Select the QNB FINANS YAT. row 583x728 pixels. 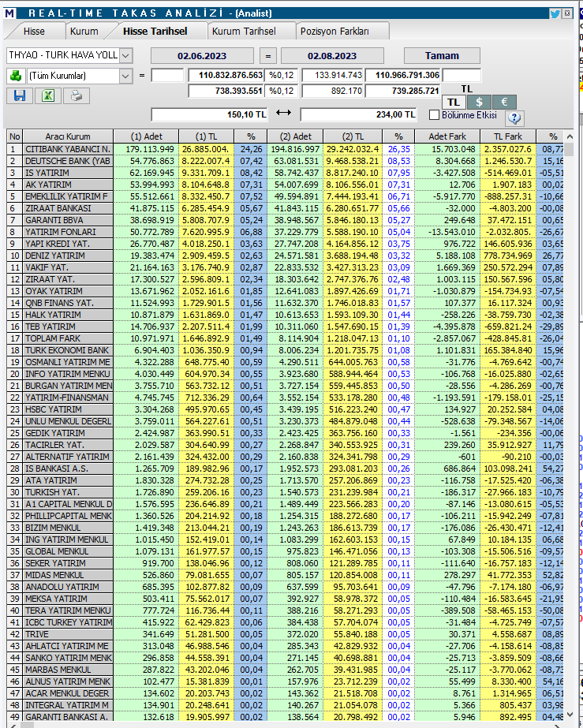click(x=286, y=303)
